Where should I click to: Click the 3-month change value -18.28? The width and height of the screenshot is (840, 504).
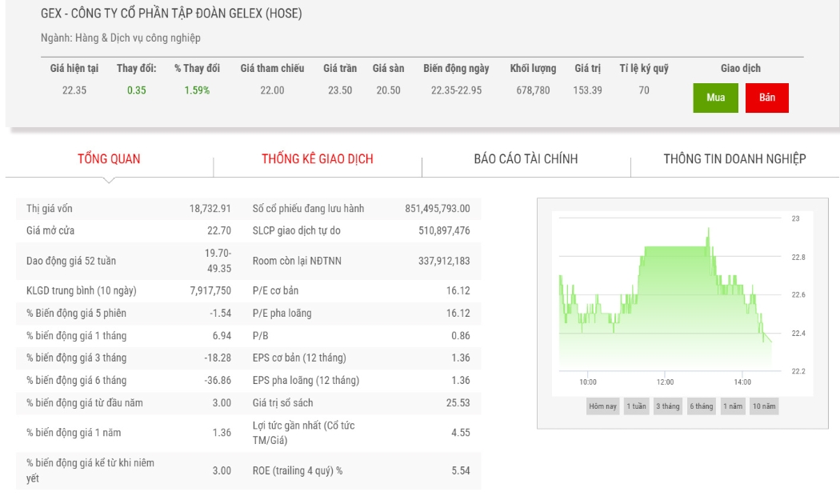click(x=218, y=358)
